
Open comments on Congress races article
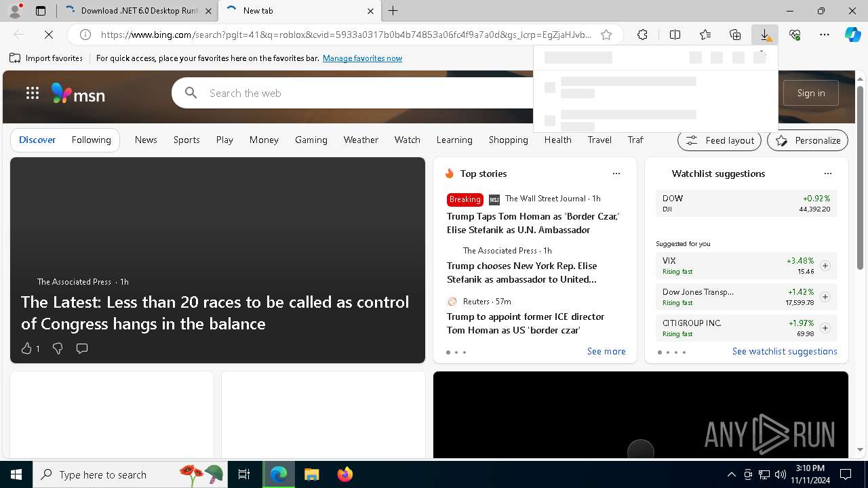[x=82, y=348]
